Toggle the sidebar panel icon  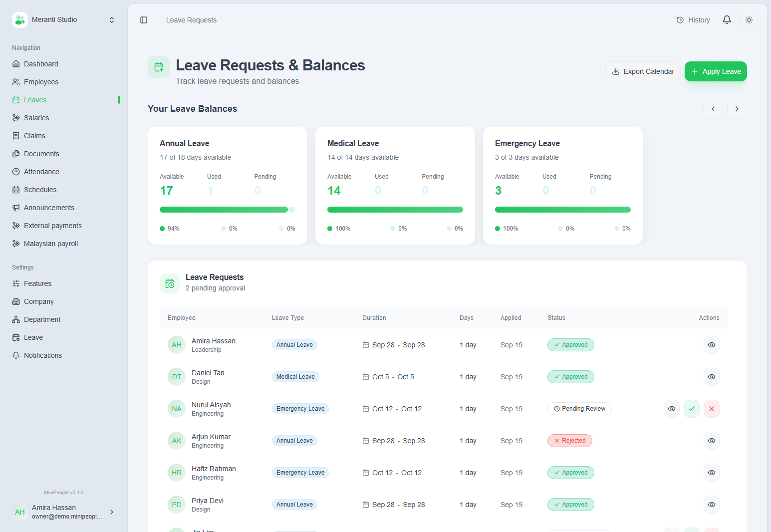coord(144,20)
